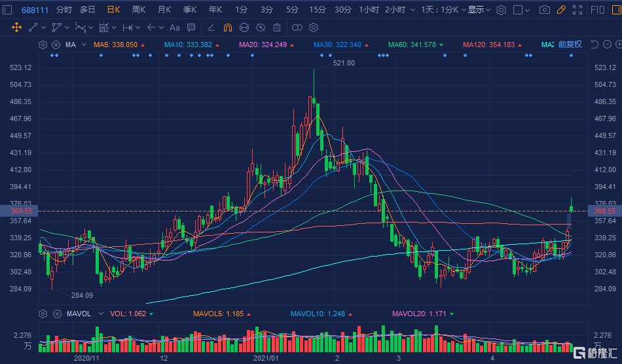The height and width of the screenshot is (364, 622).
Task: Hide all drawings with eye icon
Action: point(261,27)
